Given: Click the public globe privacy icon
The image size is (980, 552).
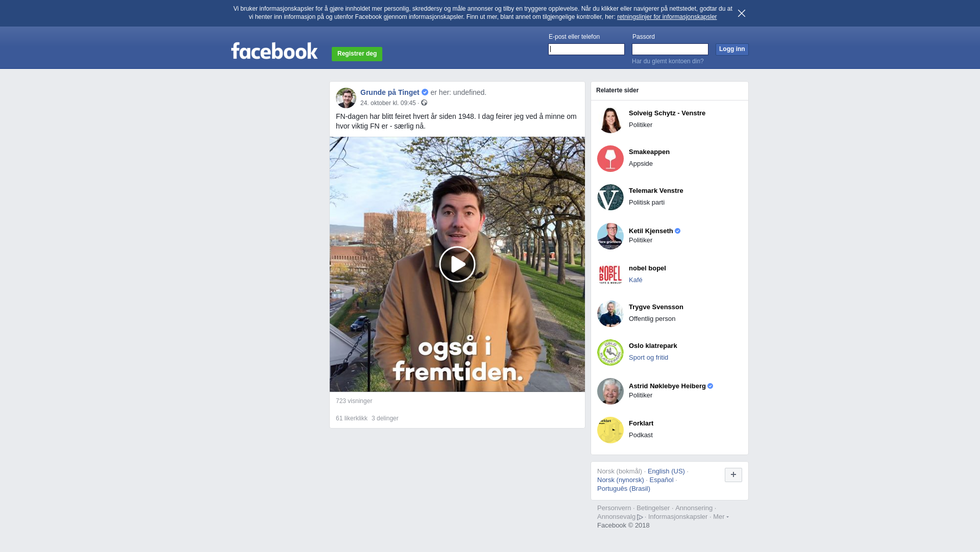Looking at the screenshot, I should 424,103.
